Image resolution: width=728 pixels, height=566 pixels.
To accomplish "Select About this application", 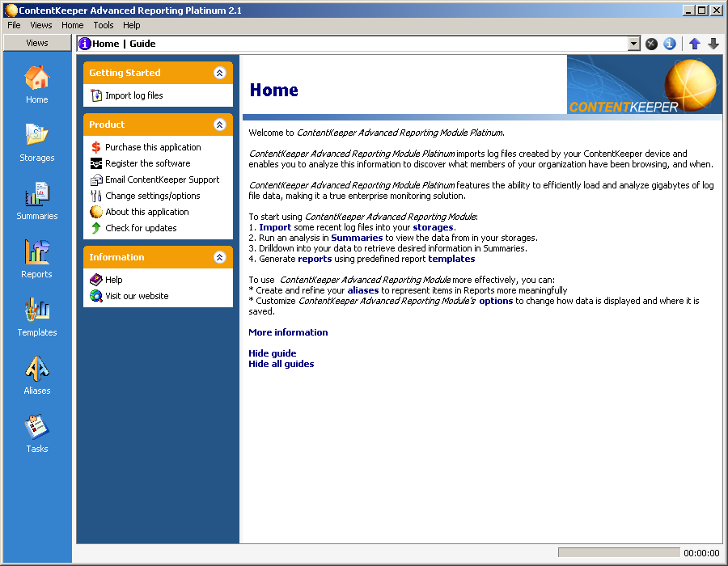I will point(146,212).
